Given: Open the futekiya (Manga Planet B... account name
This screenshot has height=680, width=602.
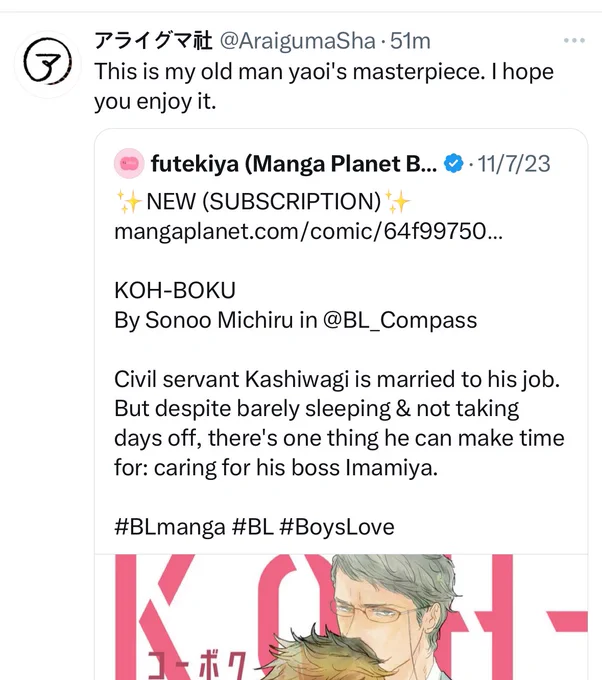Looking at the screenshot, I should 294,164.
